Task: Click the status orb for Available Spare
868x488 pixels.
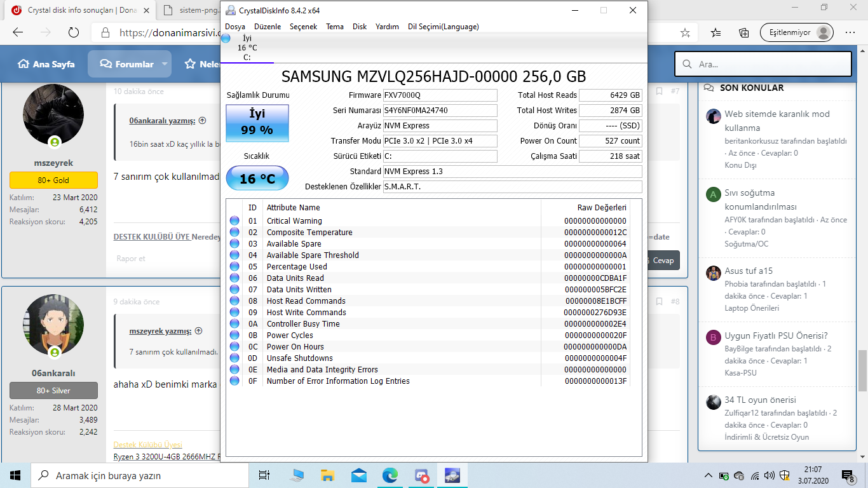Action: click(235, 244)
